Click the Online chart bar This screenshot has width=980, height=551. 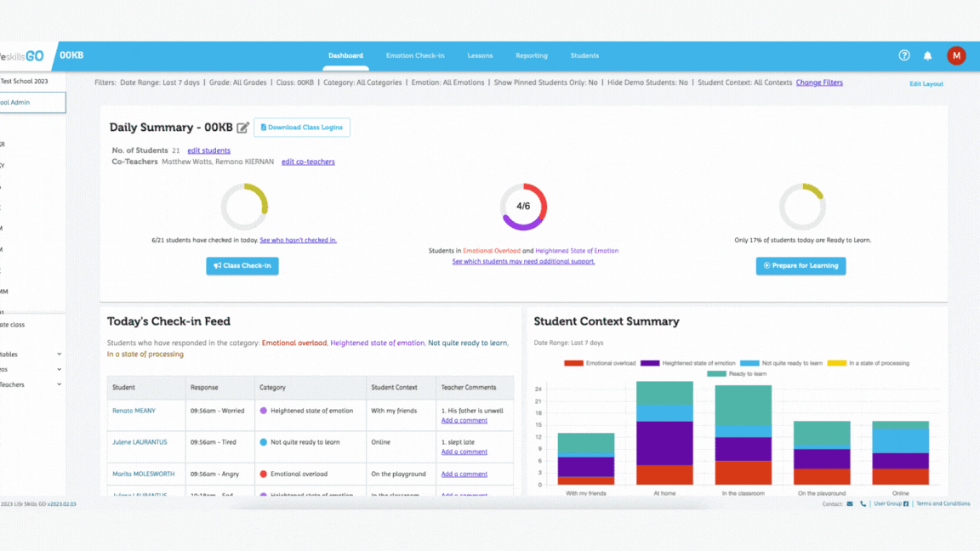[901, 453]
